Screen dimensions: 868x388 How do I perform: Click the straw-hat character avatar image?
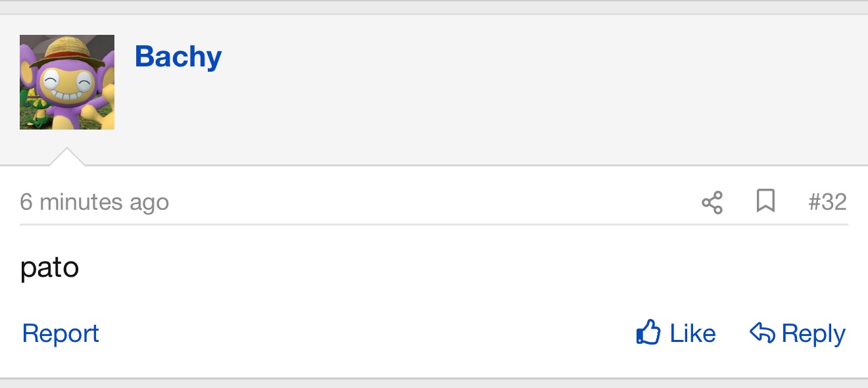pyautogui.click(x=67, y=82)
